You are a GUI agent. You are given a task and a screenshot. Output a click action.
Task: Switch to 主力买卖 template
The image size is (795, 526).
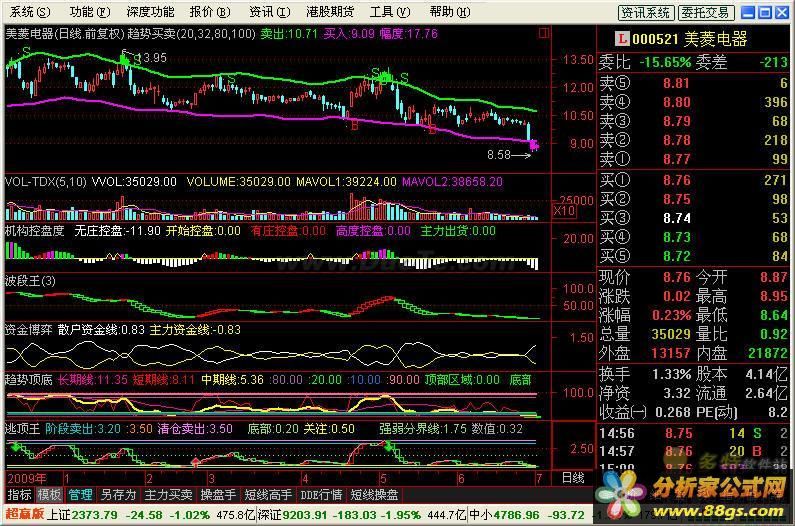coord(168,495)
